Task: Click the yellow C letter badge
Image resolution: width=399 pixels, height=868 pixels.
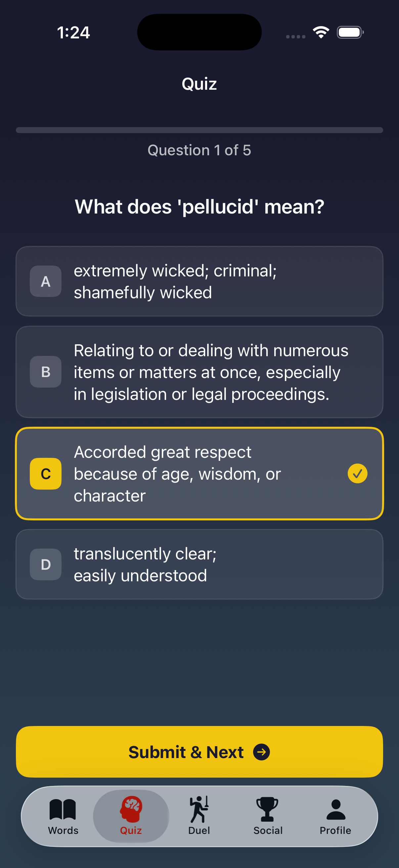Action: pos(45,473)
